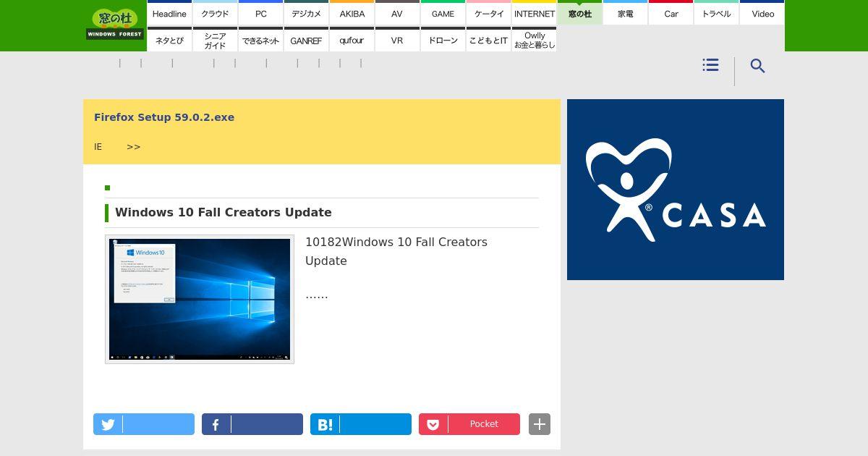Image resolution: width=868 pixels, height=456 pixels.
Task: Switch to AKIBA tab
Action: pyautogui.click(x=352, y=13)
